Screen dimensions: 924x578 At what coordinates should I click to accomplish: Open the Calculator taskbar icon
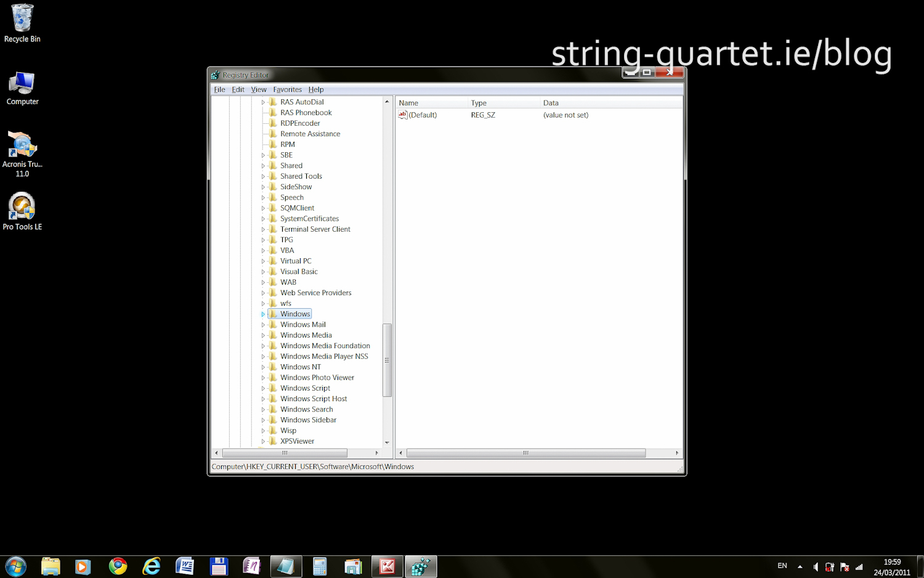pyautogui.click(x=320, y=566)
